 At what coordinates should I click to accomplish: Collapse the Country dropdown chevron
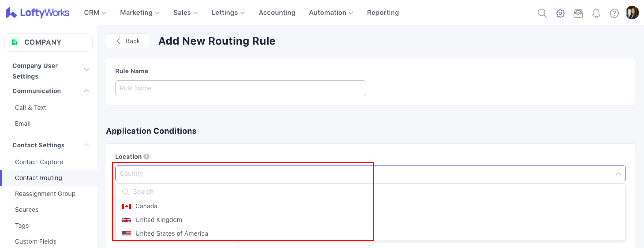pos(618,173)
